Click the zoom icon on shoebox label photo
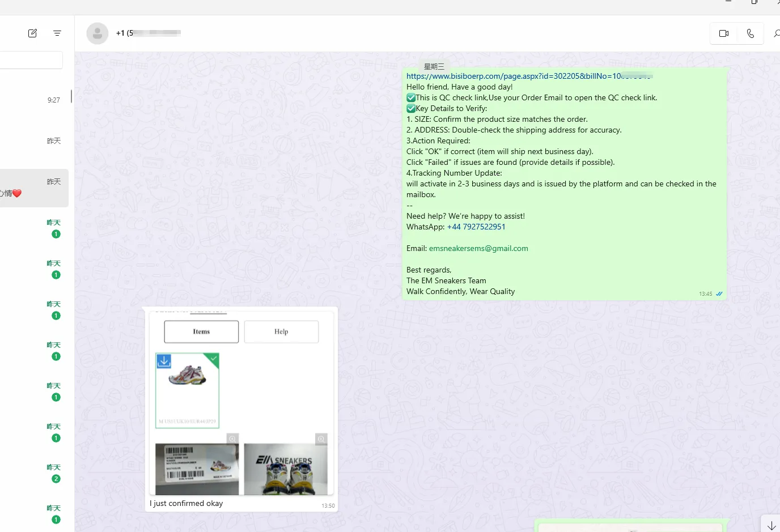Screen dimensions: 780x532 click(x=232, y=439)
